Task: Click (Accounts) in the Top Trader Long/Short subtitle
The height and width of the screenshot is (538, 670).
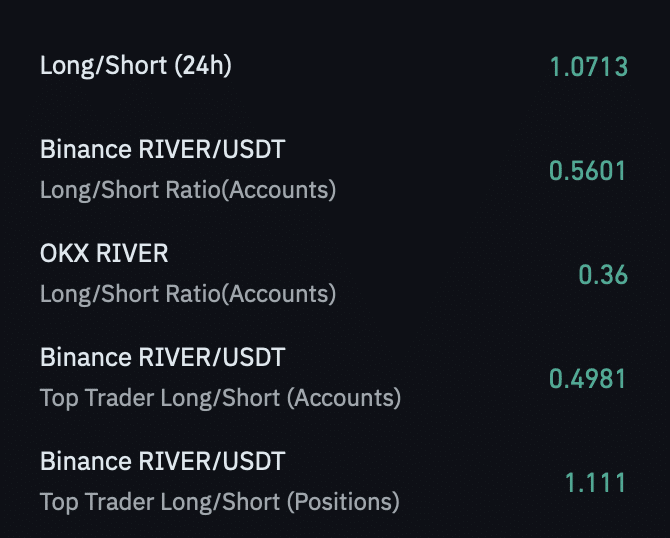Action: click(x=344, y=398)
